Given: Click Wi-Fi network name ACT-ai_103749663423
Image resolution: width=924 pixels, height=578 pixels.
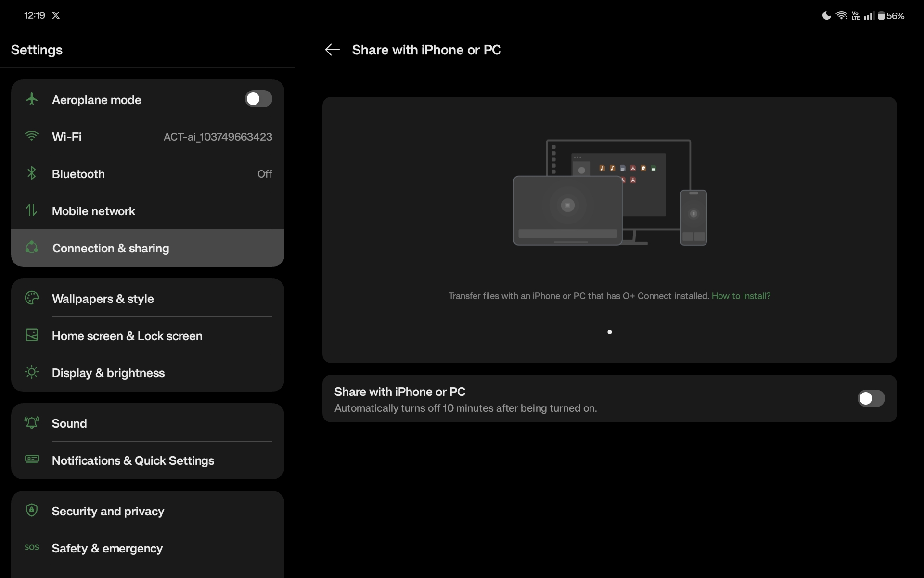Looking at the screenshot, I should pos(218,137).
